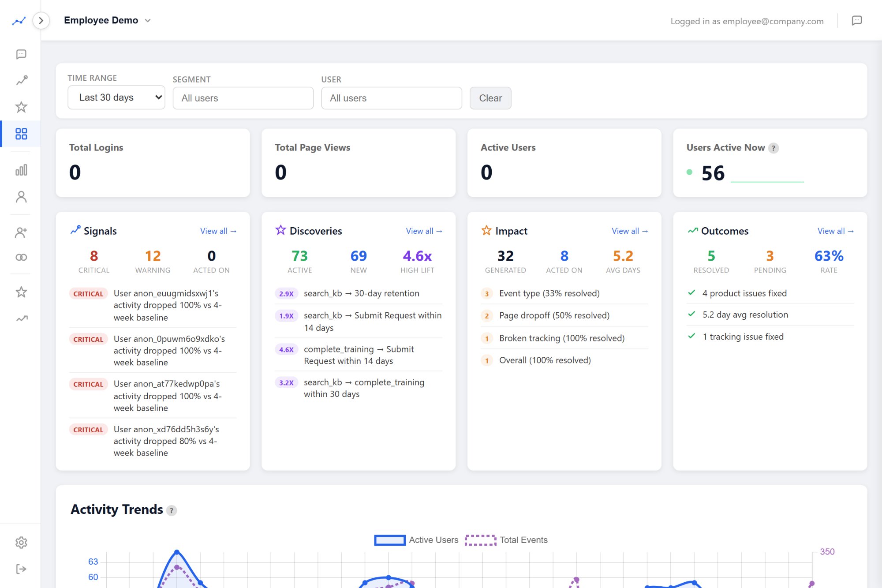Screen dimensions: 882x588
Task: Click the Users Active Now help tooltip
Action: [774, 148]
